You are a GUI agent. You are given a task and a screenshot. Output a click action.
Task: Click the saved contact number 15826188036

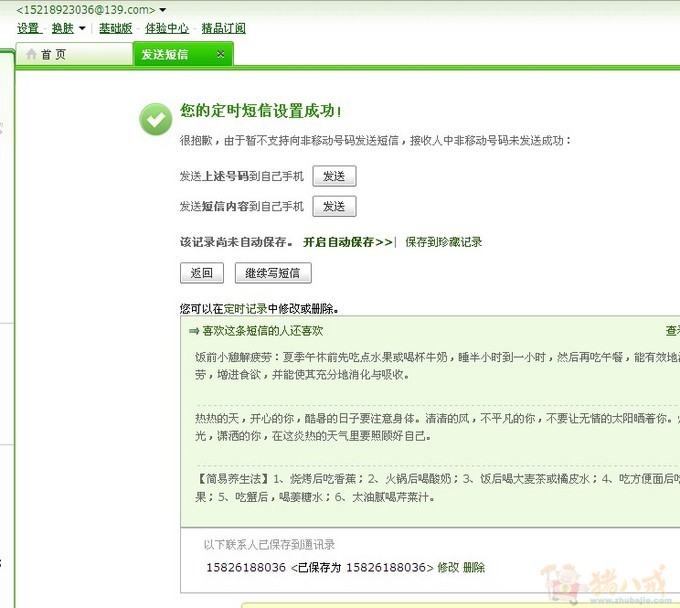(246, 567)
